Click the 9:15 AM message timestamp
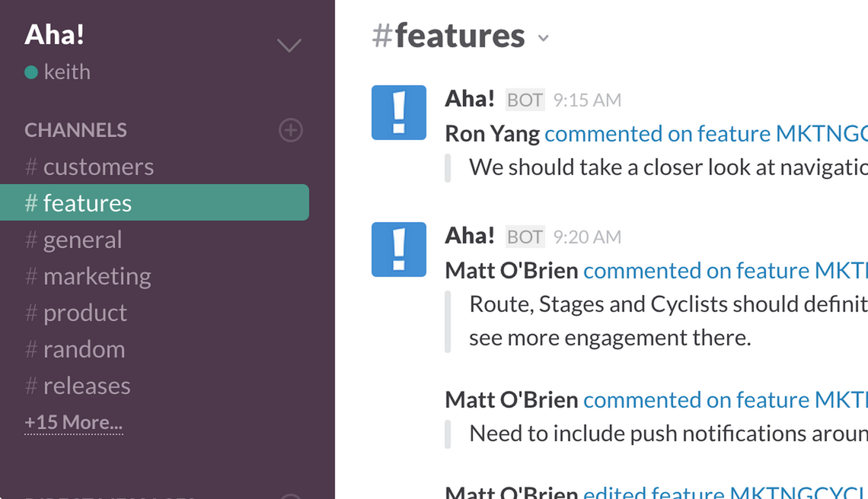Viewport: 868px width, 499px height. pyautogui.click(x=587, y=100)
